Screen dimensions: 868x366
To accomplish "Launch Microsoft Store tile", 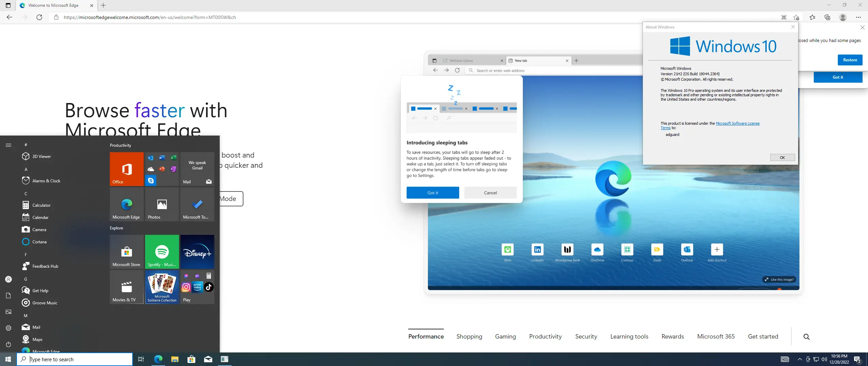I will pyautogui.click(x=126, y=252).
